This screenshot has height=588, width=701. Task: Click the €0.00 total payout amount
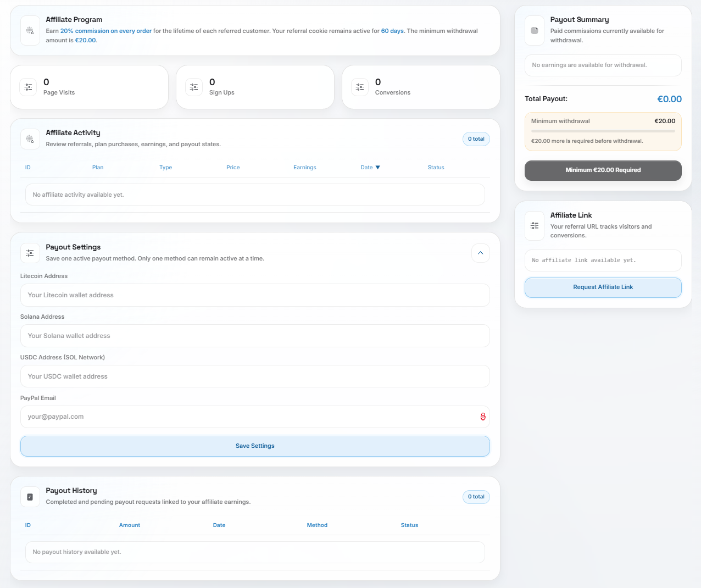[x=670, y=99]
